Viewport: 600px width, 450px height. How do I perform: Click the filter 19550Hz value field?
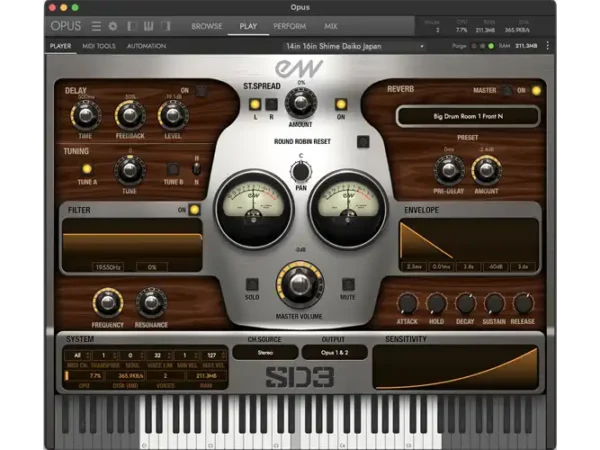108,267
